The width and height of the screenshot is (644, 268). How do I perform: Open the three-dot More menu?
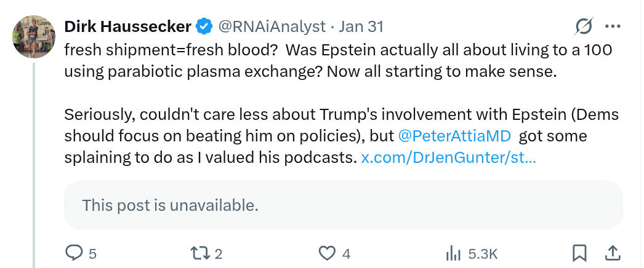(x=613, y=26)
